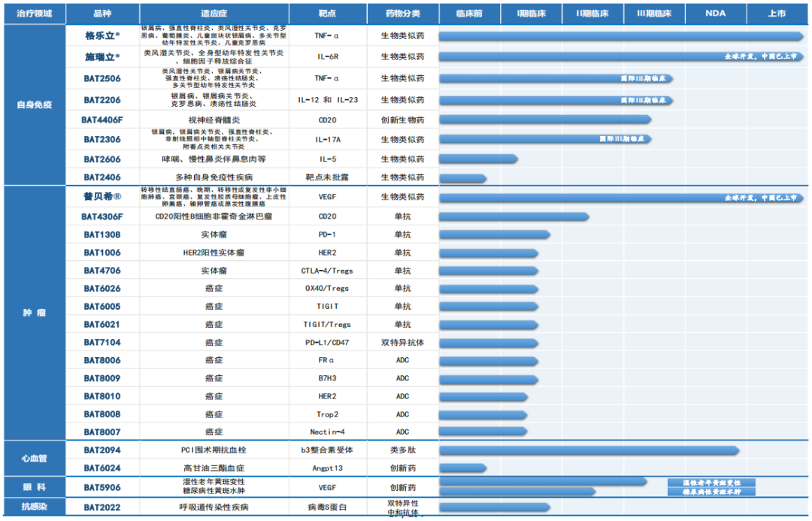Click the 视神经脊髓炎 indication cell
This screenshot has height=521, width=812.
[214, 120]
